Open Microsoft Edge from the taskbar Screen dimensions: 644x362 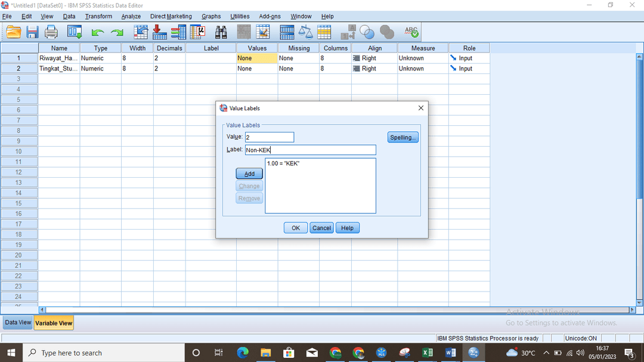pos(243,352)
